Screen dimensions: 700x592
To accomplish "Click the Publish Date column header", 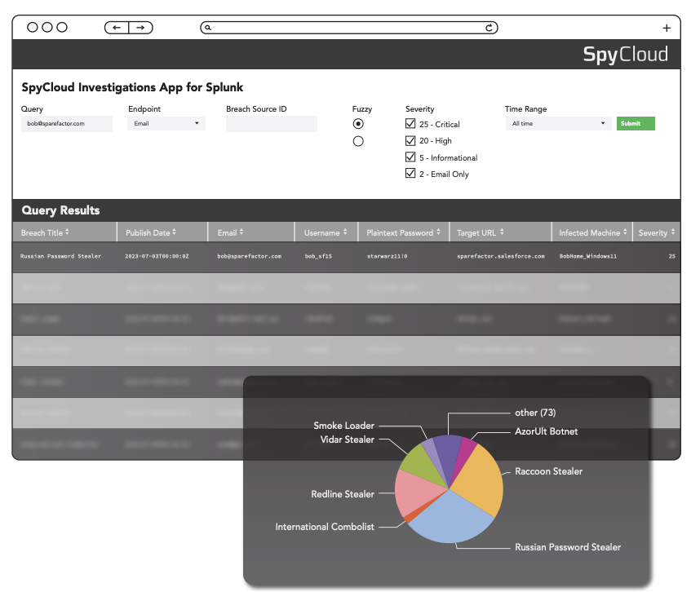I will [162, 232].
